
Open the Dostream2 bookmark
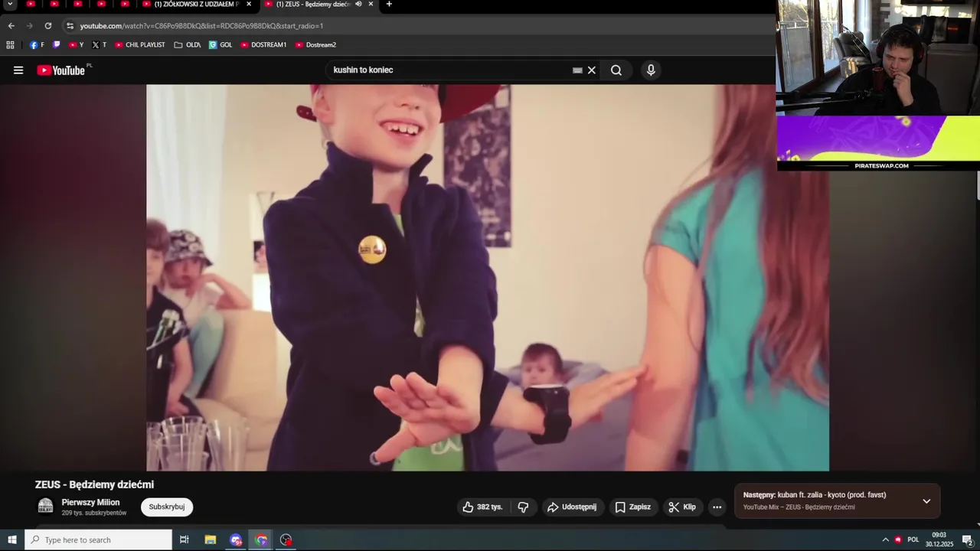tap(315, 45)
